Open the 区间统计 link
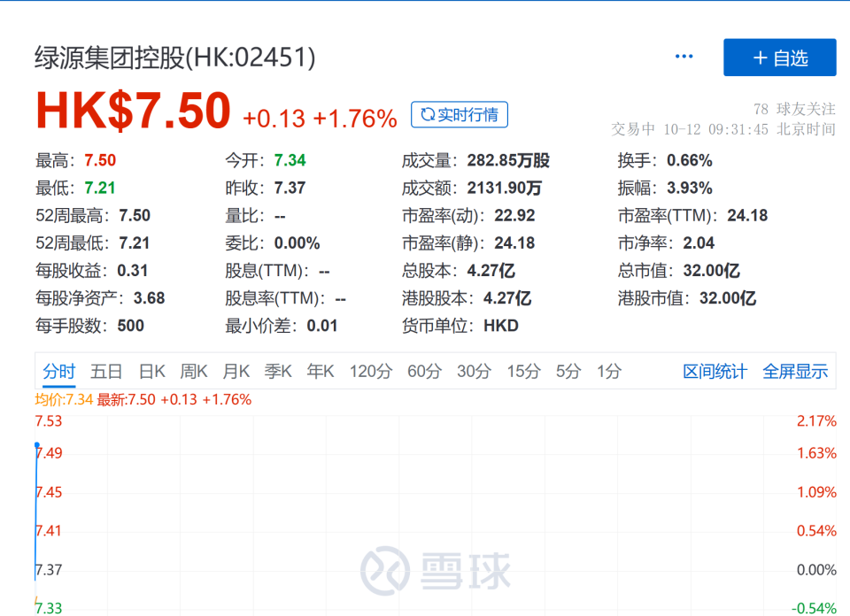850x616 pixels. coord(715,372)
